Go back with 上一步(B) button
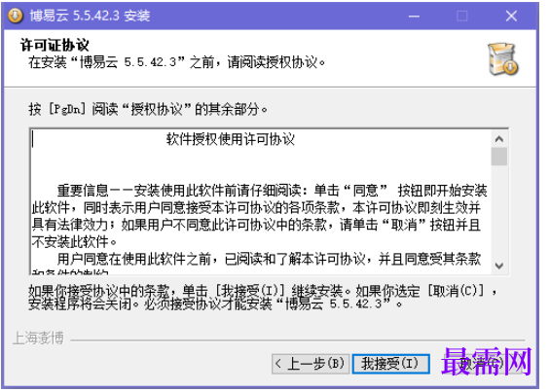550x392 pixels. (x=311, y=364)
